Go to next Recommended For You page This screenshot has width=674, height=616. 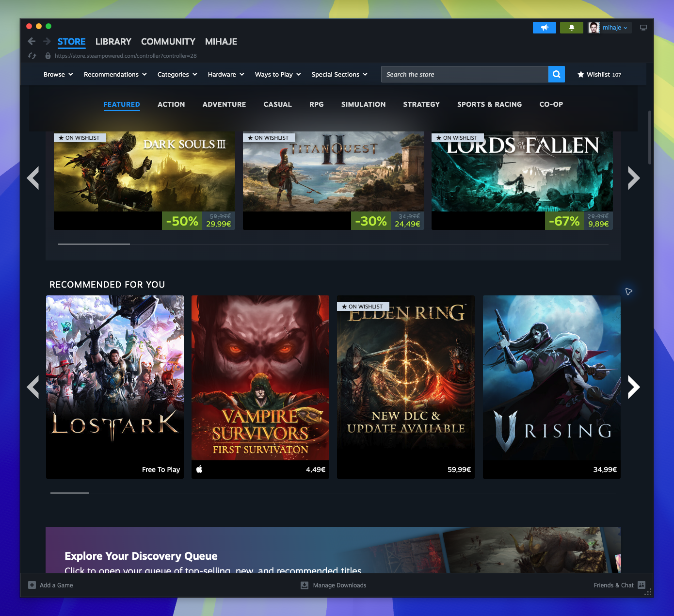[x=634, y=387]
